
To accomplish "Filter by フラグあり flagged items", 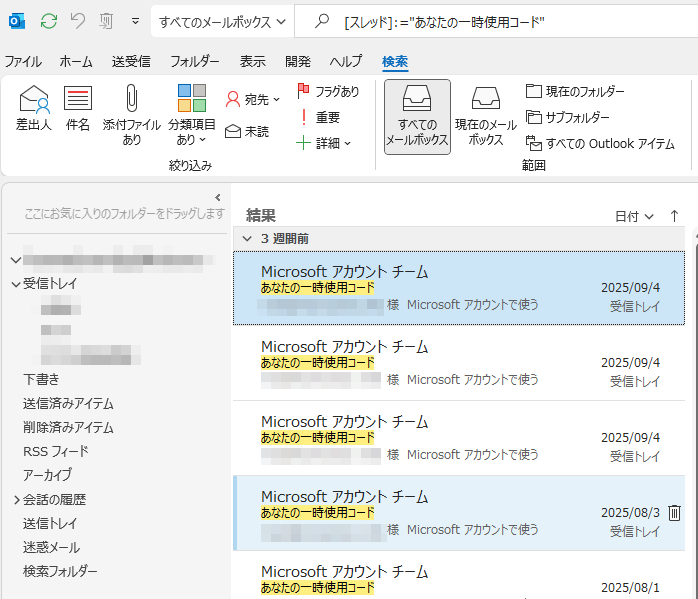I will (x=328, y=91).
